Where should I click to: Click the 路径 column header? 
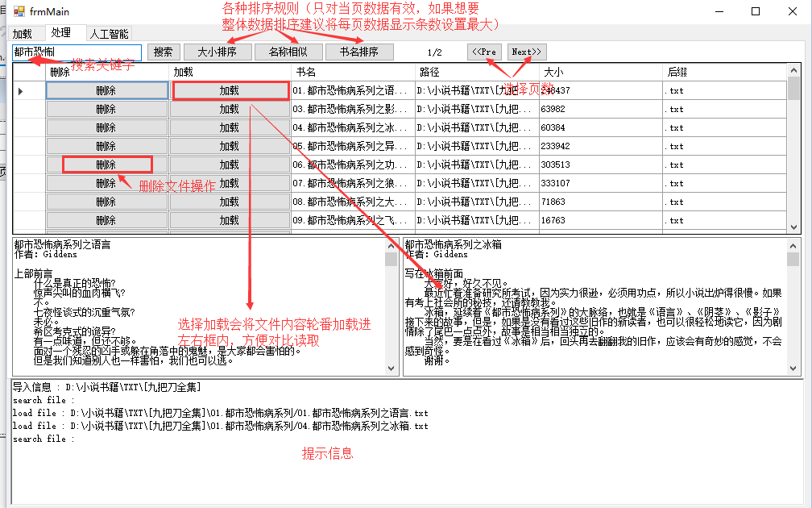point(476,72)
